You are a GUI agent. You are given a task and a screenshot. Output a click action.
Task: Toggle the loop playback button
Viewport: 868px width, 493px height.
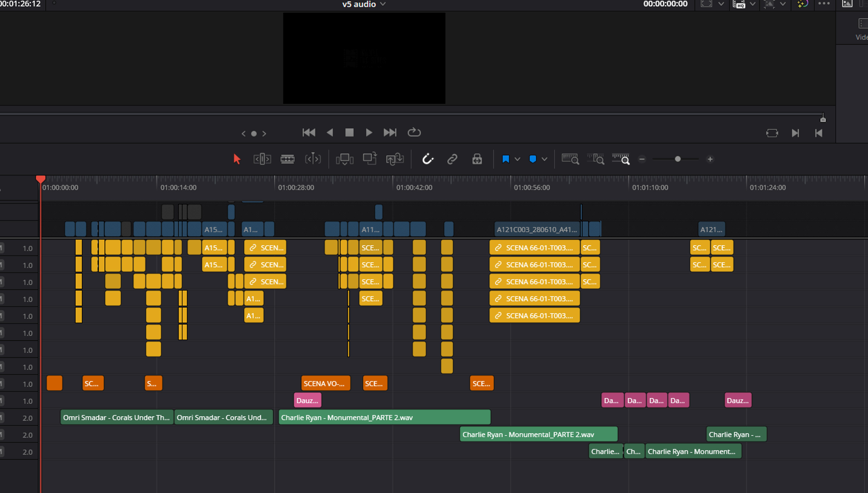click(x=414, y=132)
